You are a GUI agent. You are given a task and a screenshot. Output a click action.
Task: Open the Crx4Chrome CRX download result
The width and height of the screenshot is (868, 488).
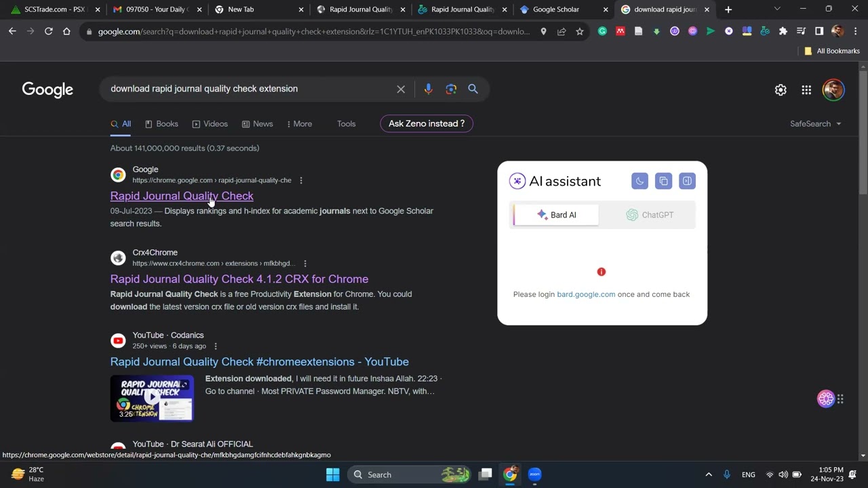239,279
